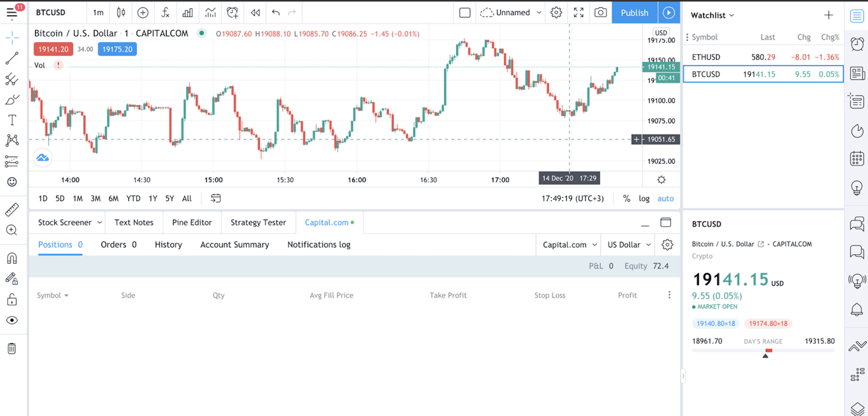Select ETHUSD row in watchlist
868x416 pixels.
point(763,57)
